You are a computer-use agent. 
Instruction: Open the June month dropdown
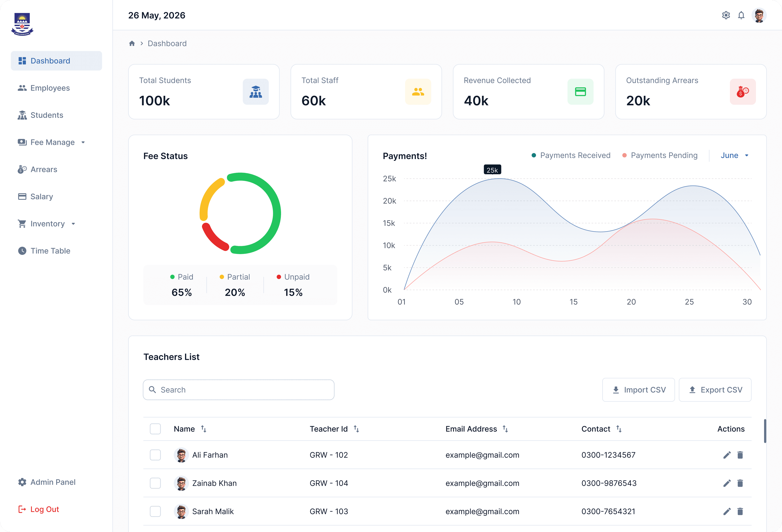click(x=735, y=156)
